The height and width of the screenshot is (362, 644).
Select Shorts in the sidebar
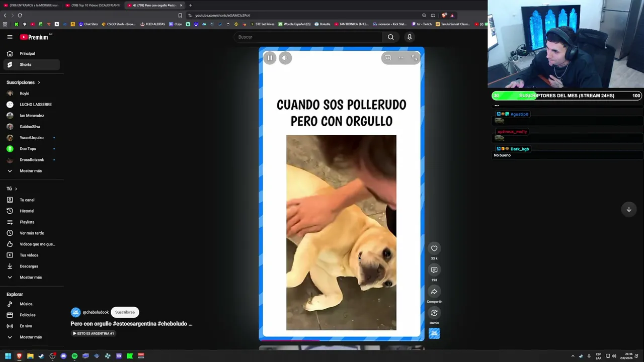point(31,65)
